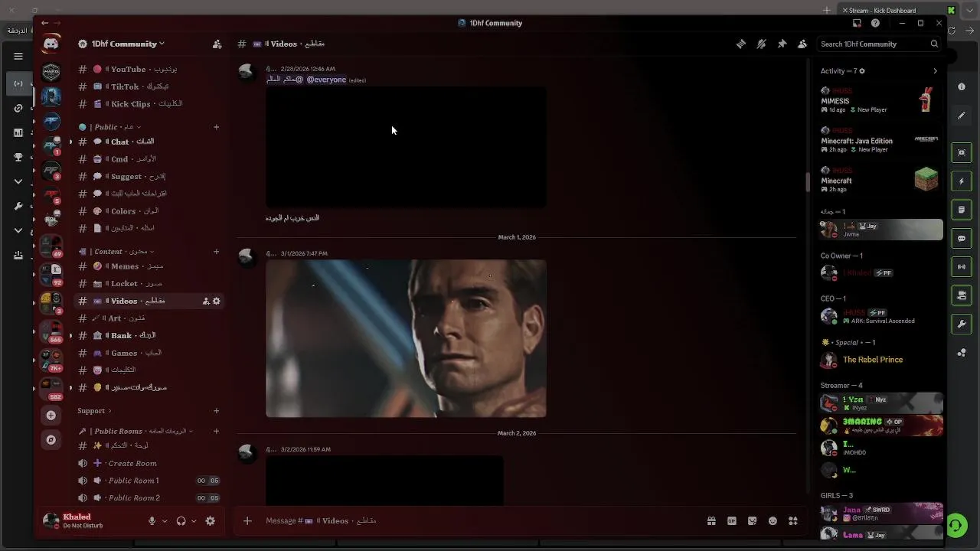Edit Videos channel settings gear
Image resolution: width=980 pixels, height=551 pixels.
point(217,302)
